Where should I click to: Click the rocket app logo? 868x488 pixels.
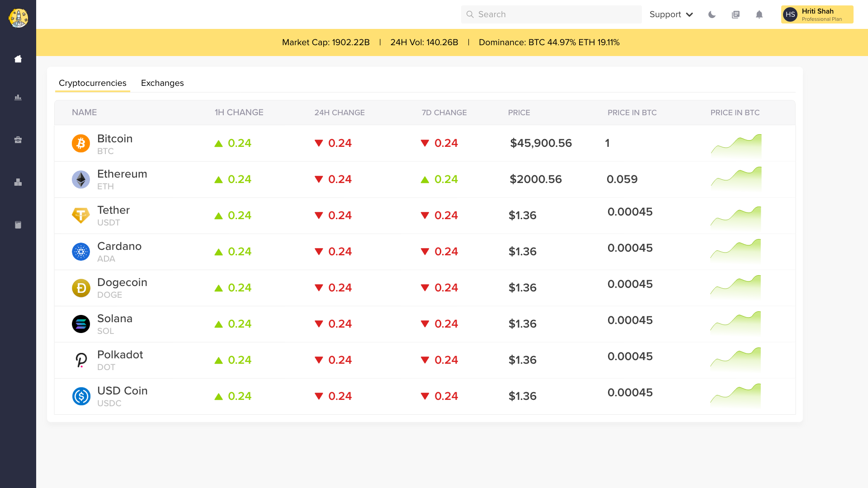coord(18,18)
